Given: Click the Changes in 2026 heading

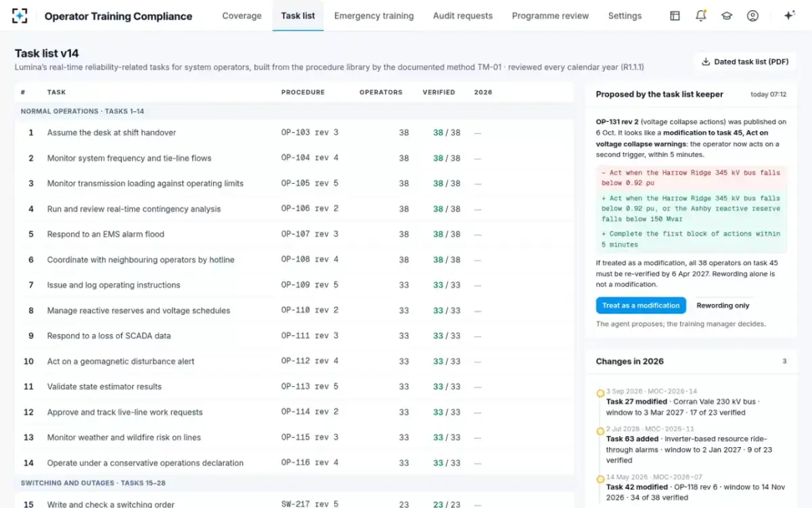Looking at the screenshot, I should pos(629,362).
